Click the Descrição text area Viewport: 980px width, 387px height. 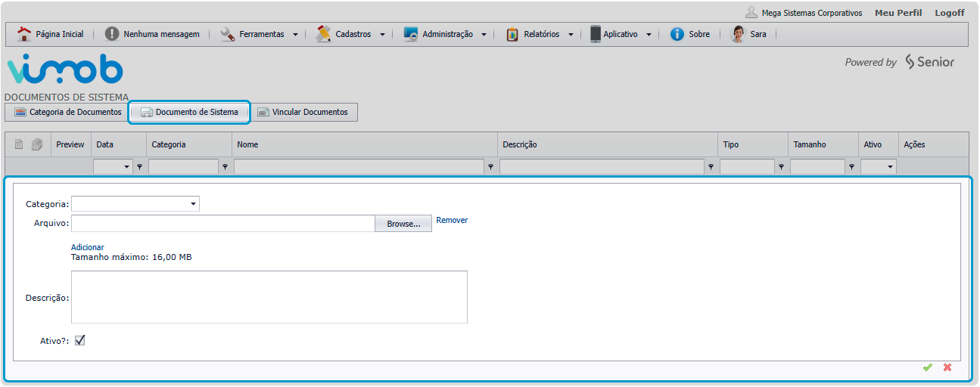pyautogui.click(x=269, y=297)
